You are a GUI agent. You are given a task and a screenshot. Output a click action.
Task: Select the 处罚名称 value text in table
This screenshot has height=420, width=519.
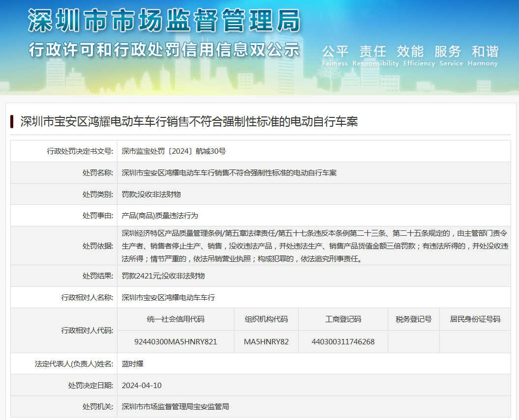tap(229, 172)
